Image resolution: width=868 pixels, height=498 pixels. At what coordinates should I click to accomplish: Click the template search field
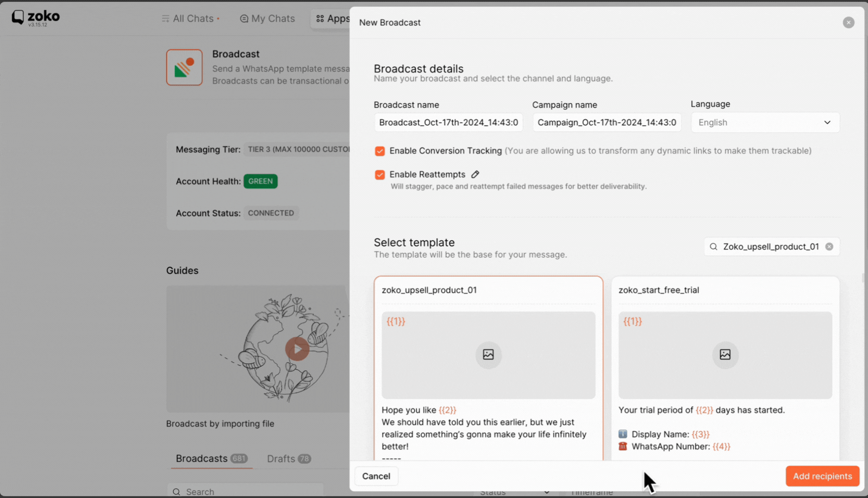coord(771,246)
